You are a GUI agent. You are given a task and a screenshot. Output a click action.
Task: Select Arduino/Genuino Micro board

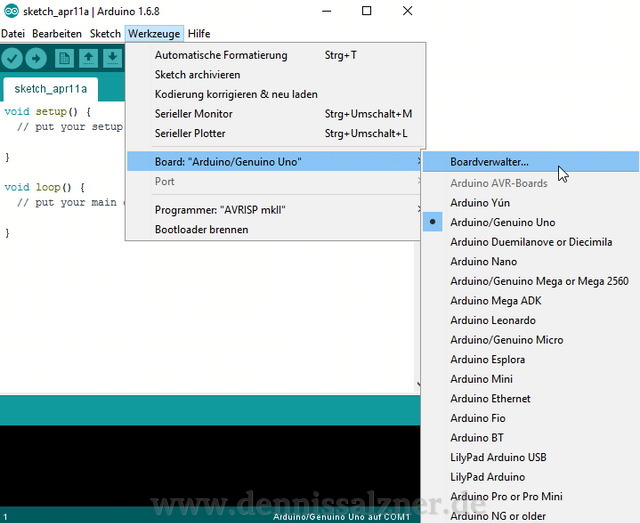pos(531,340)
